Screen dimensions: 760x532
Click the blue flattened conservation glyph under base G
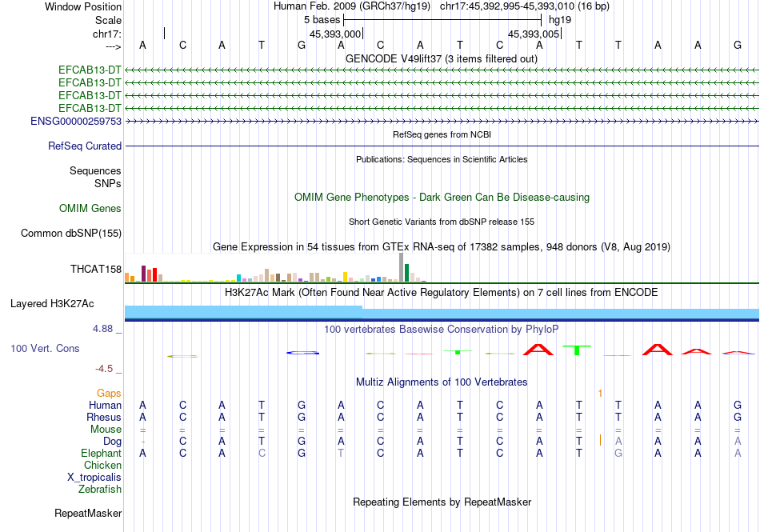(302, 353)
